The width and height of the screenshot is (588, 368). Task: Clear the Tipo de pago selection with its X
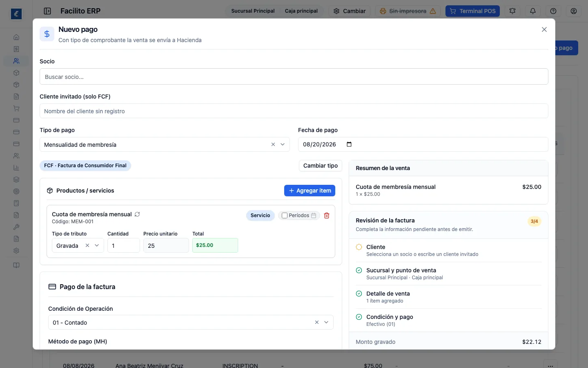pyautogui.click(x=273, y=144)
